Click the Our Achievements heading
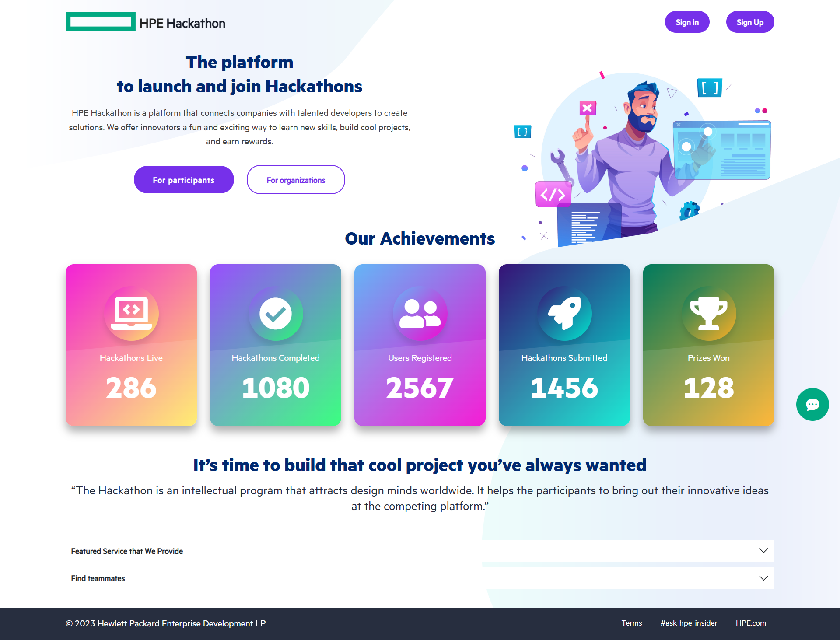Screen dimensions: 840x640 pos(420,238)
